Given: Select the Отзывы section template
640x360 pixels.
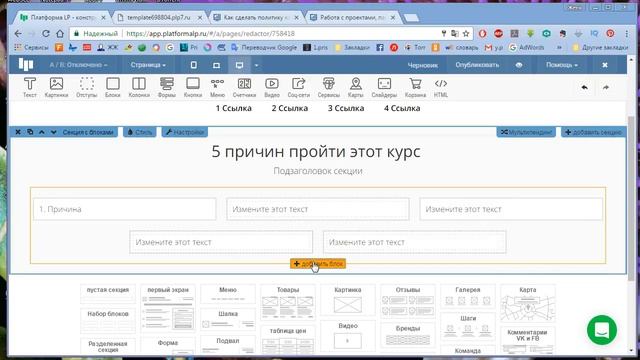Looking at the screenshot, I should [x=408, y=301].
